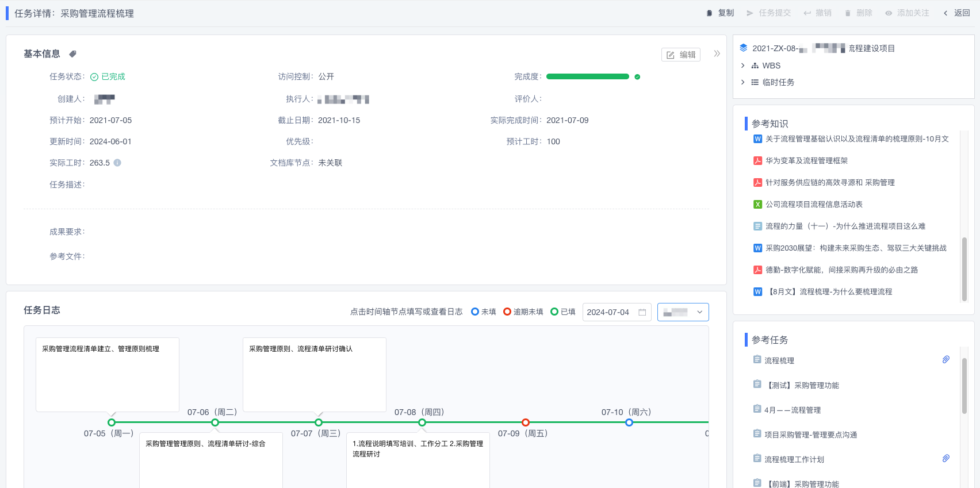Screen dimensions: 980x488
Task: Click overdue timeline node 07-09 (周五)
Action: (526, 422)
